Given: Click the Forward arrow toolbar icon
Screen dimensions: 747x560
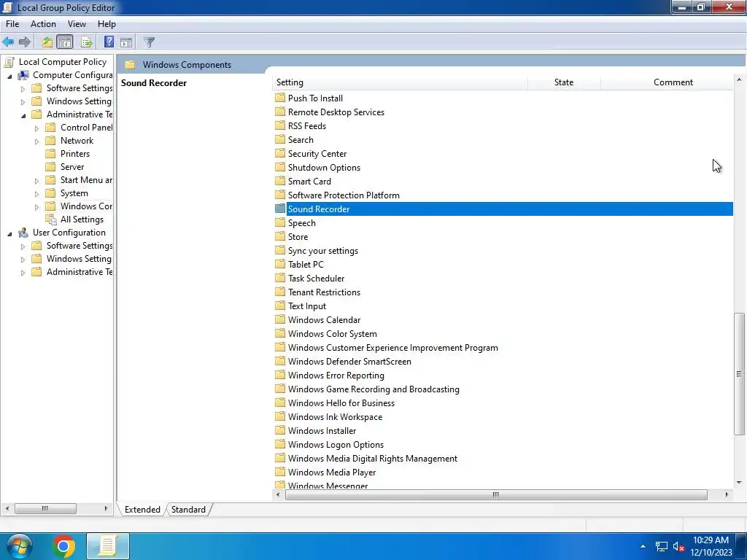Looking at the screenshot, I should click(x=25, y=42).
